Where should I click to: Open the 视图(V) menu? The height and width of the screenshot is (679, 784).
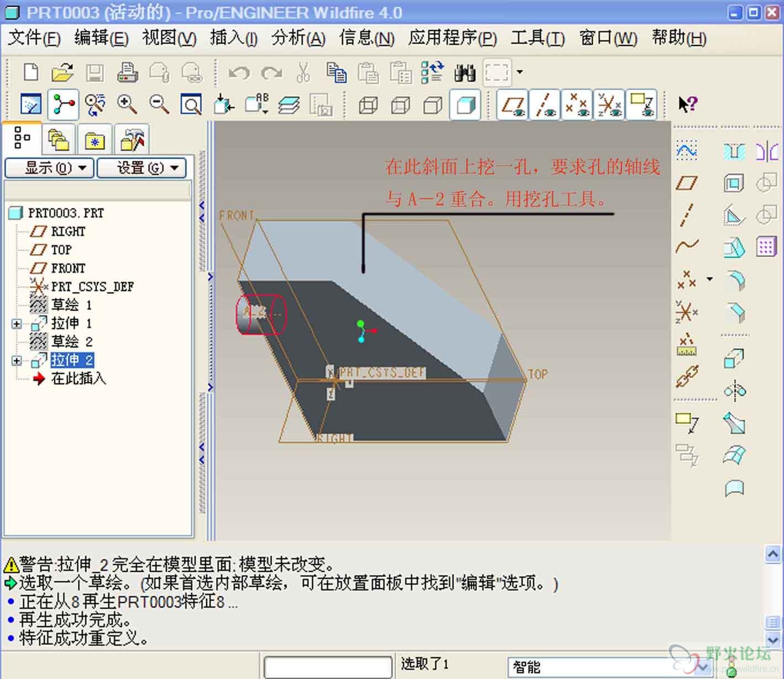pyautogui.click(x=169, y=38)
